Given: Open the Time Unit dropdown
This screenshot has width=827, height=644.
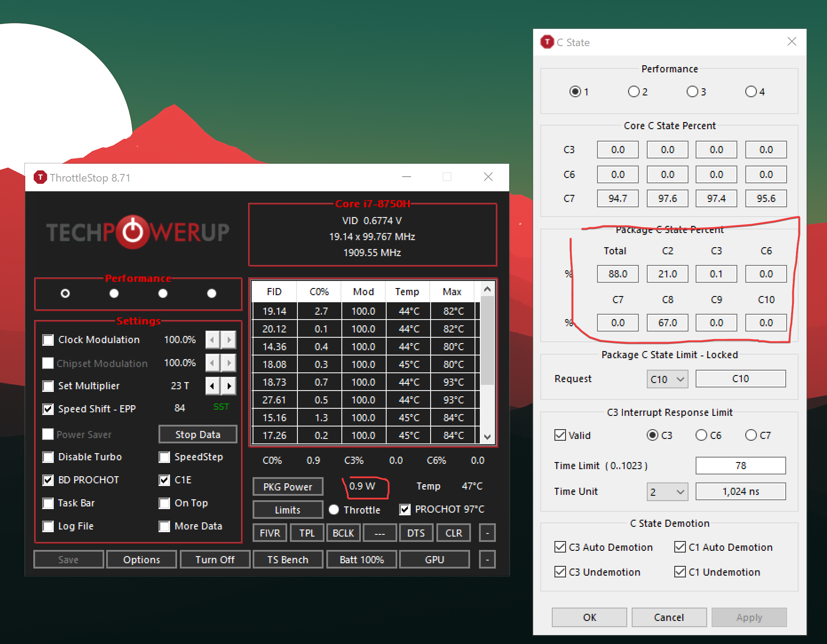Looking at the screenshot, I should (x=667, y=492).
